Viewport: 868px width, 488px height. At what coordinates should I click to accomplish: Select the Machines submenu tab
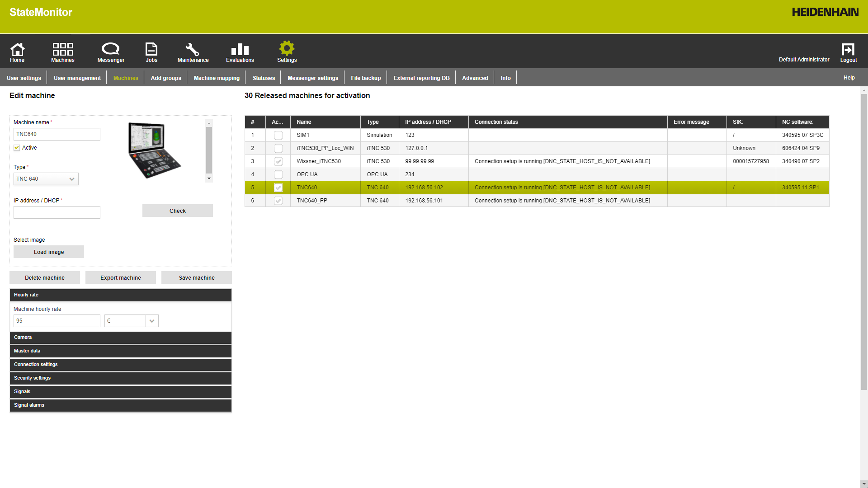point(126,78)
